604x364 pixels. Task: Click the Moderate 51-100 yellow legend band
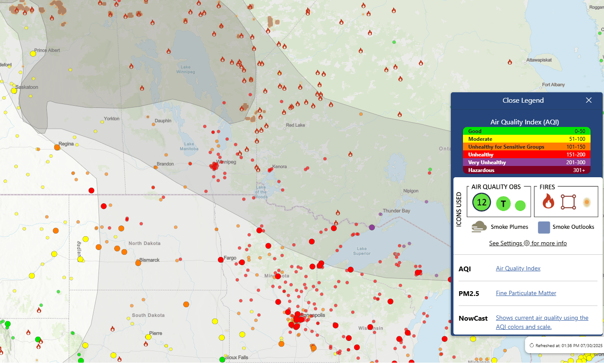click(527, 139)
